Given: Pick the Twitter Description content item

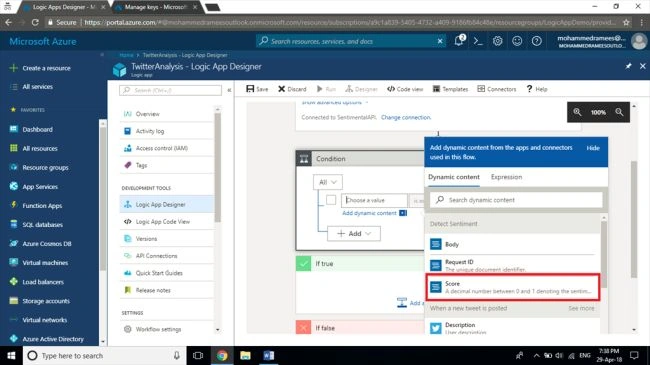Looking at the screenshot, I should click(513, 327).
